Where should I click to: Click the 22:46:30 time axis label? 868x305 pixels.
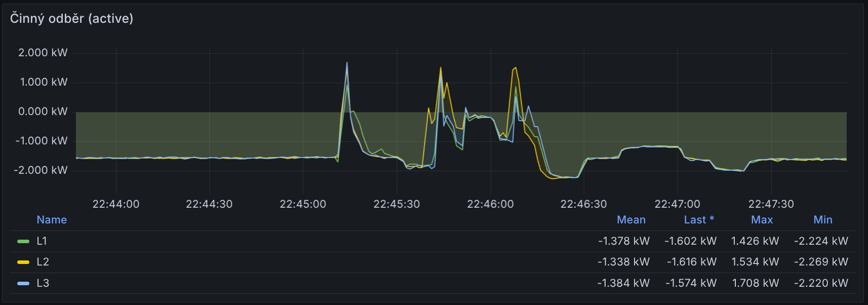pos(583,204)
